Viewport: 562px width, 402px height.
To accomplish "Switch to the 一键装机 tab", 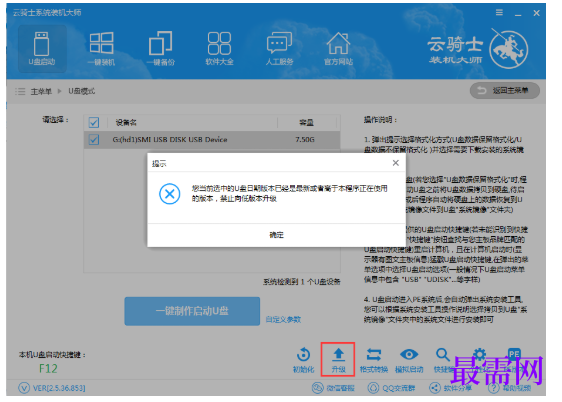I will 101,49.
